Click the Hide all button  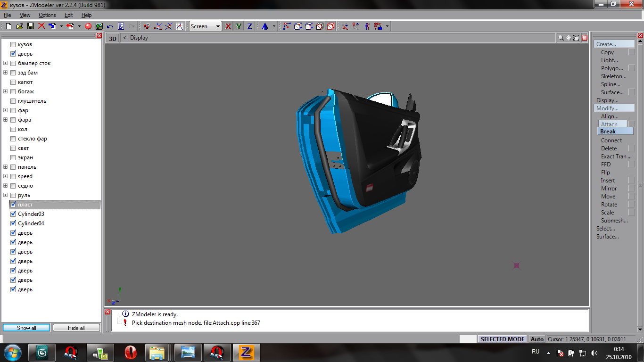pos(76,328)
